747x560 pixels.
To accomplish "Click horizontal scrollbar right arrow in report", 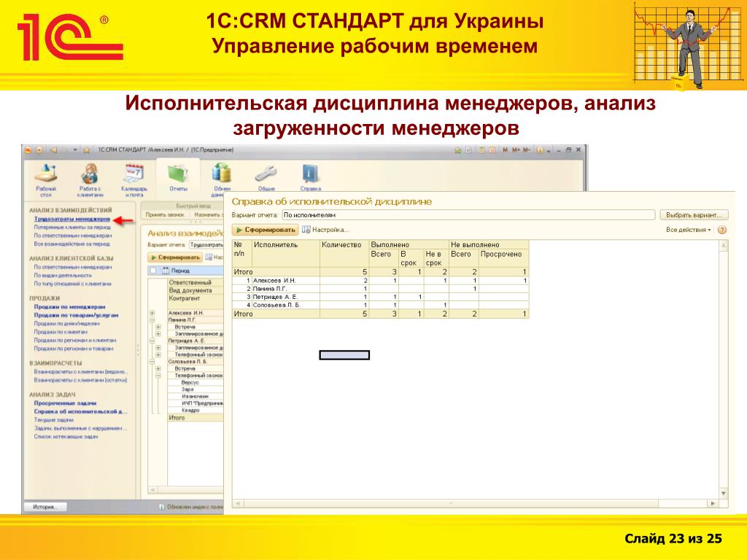I will 713,503.
